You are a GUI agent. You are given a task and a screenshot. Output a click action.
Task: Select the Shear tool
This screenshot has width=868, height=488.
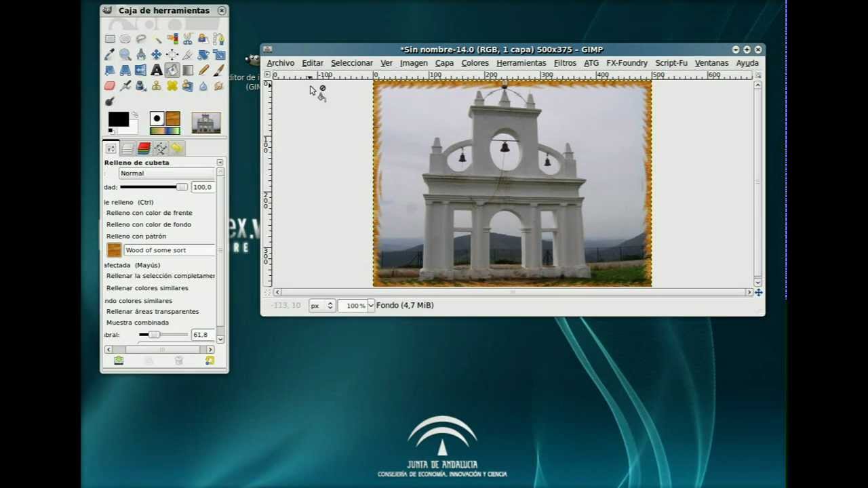tap(110, 70)
